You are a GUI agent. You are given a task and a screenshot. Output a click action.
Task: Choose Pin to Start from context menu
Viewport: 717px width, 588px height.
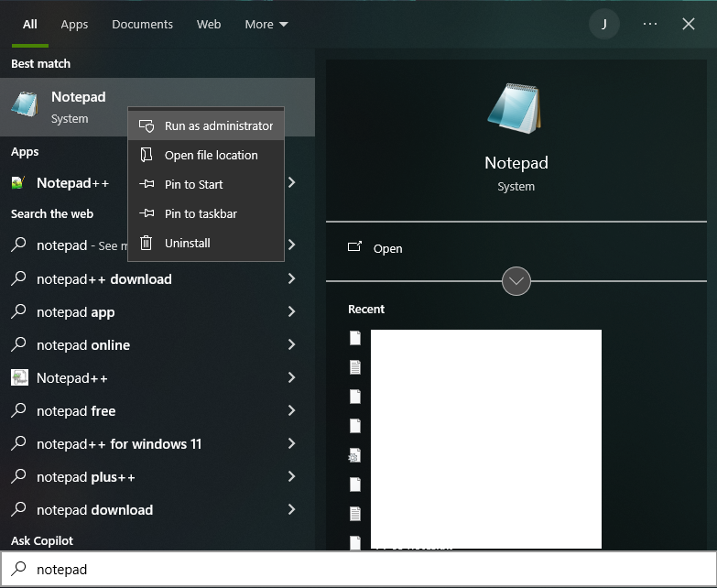click(x=206, y=184)
